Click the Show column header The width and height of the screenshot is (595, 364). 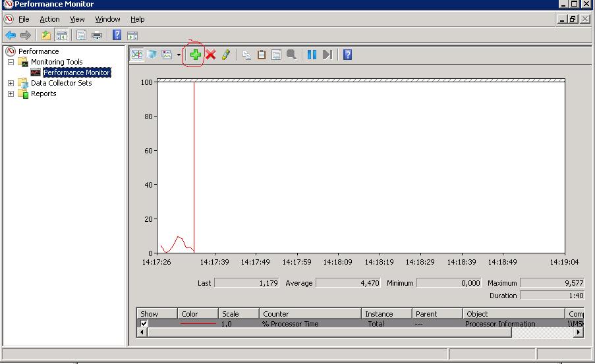[157, 313]
